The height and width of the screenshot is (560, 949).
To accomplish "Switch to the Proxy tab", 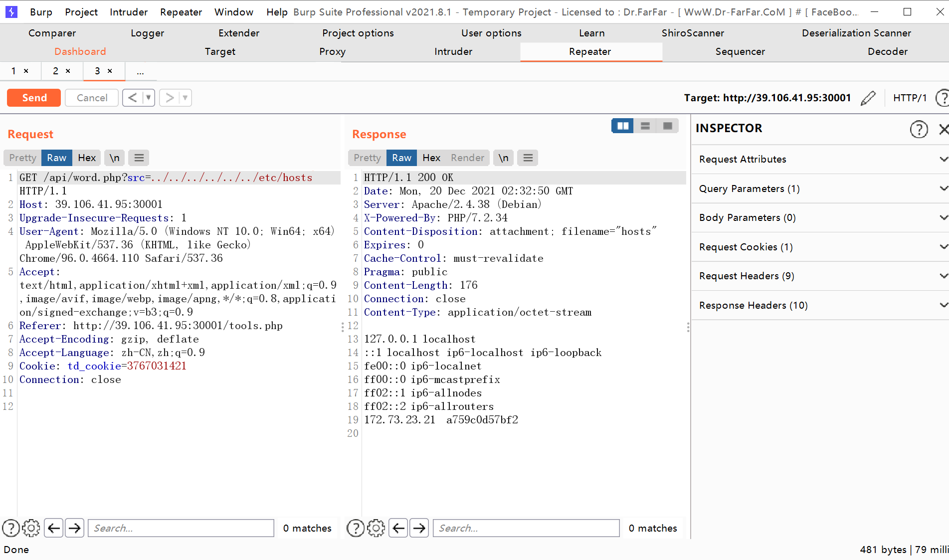I will coord(332,51).
